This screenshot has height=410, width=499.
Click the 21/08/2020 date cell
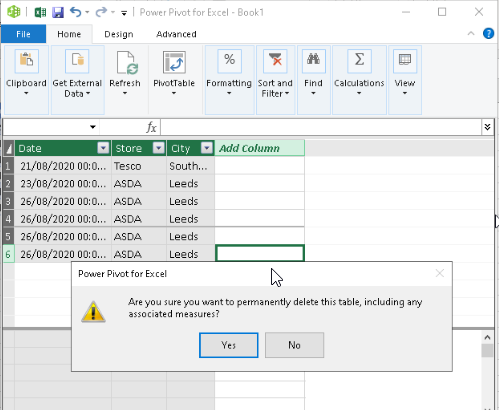point(63,166)
